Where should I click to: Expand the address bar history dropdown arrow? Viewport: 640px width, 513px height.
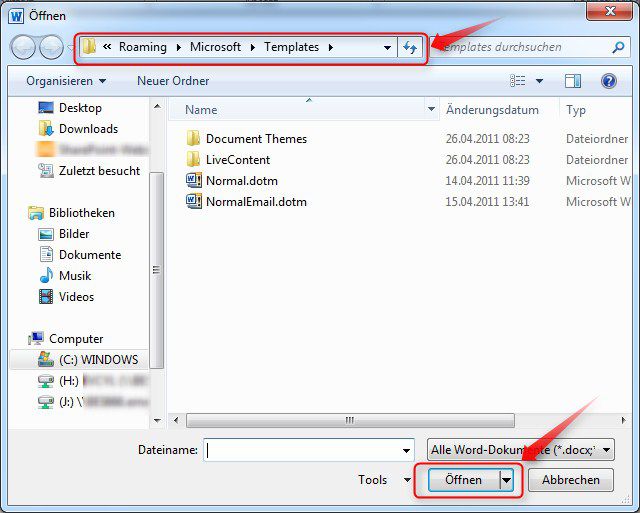[387, 48]
